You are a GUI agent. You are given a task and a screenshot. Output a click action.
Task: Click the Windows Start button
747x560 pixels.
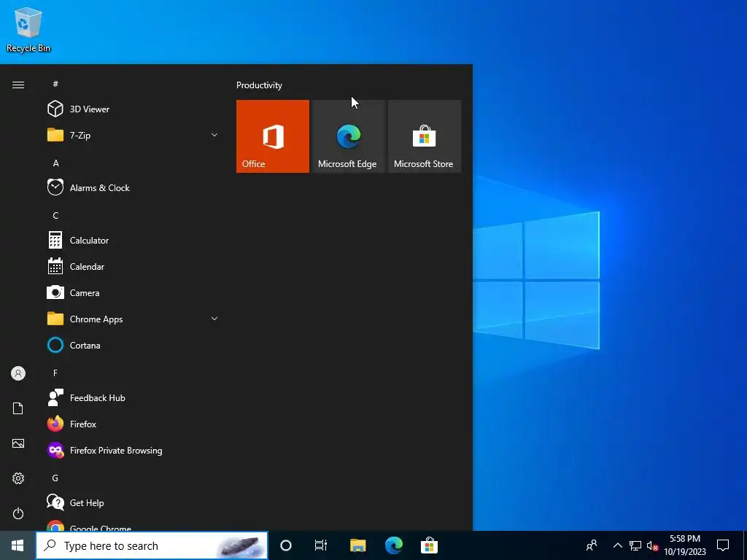click(x=18, y=545)
